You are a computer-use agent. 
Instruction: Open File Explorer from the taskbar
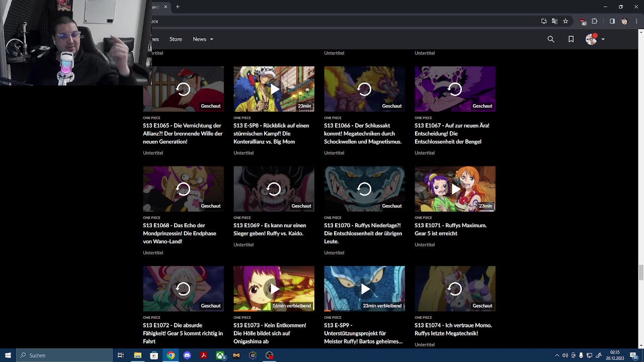coord(137,355)
